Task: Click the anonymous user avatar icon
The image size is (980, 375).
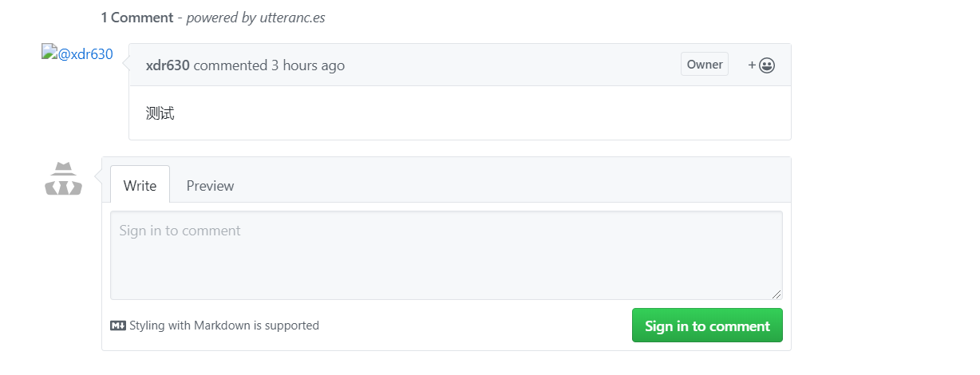Action: (x=63, y=179)
